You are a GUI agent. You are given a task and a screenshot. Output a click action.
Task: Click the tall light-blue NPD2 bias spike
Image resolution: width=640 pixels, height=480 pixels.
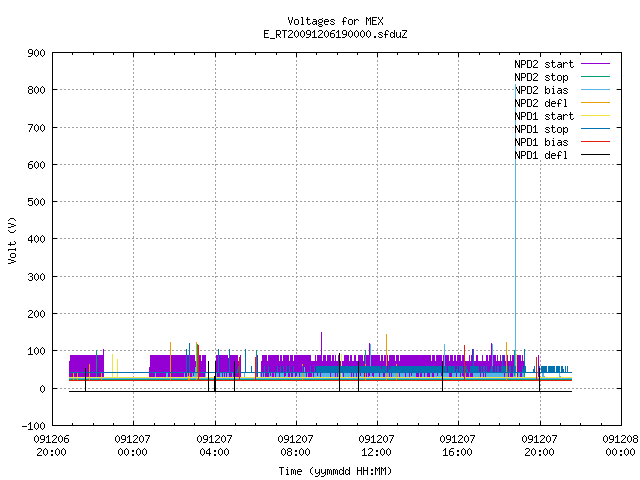pyautogui.click(x=516, y=229)
